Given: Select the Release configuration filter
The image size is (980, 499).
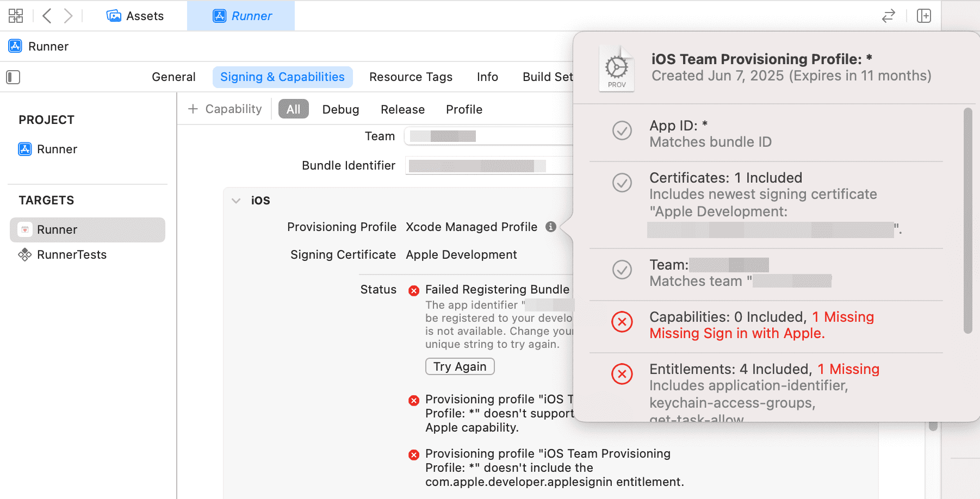Looking at the screenshot, I should pos(402,109).
